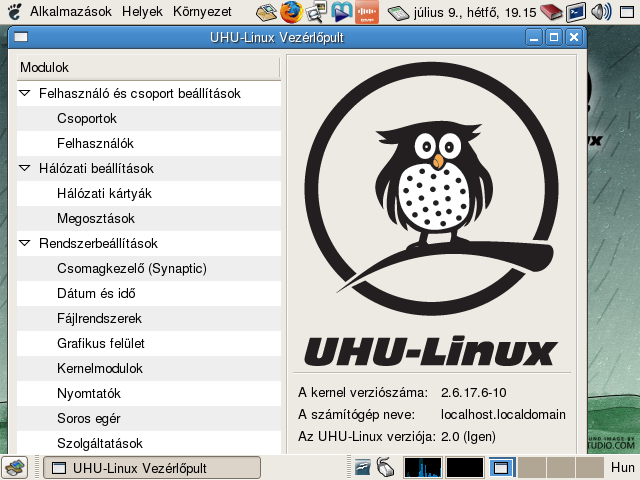
Task: Click the mouse tray icon in bottom panel
Action: [385, 468]
